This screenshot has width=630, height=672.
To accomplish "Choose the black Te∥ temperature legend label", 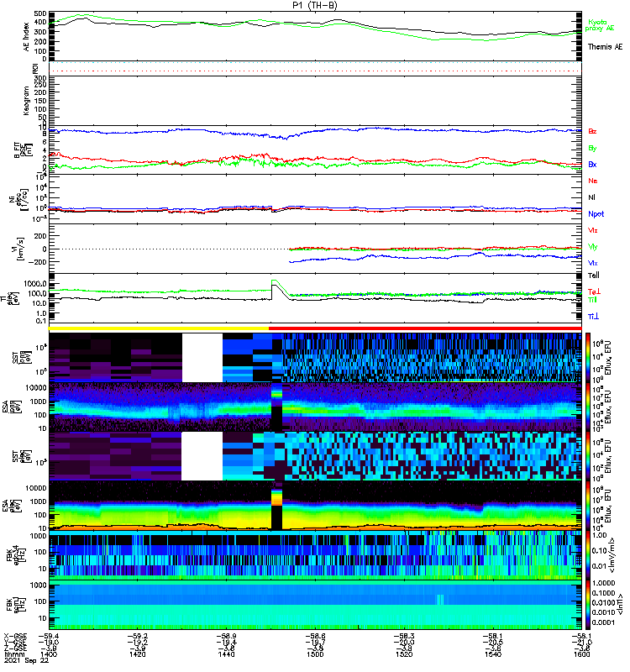I will tap(593, 276).
